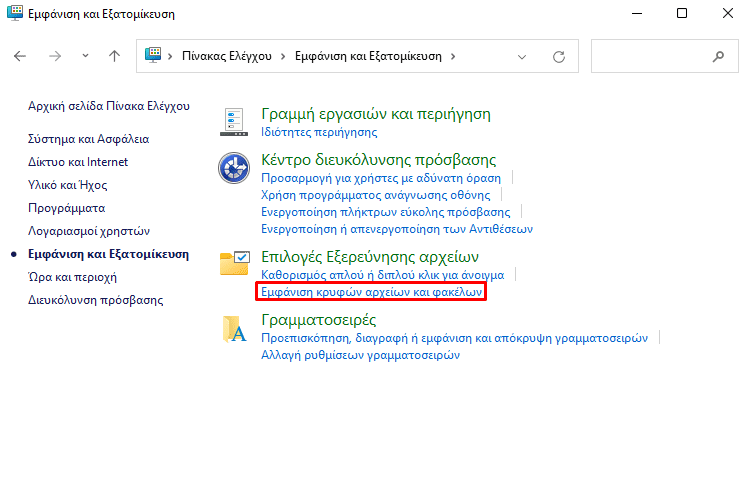The image size is (750, 483).
Task: Go back with the left arrow button
Action: pyautogui.click(x=20, y=56)
